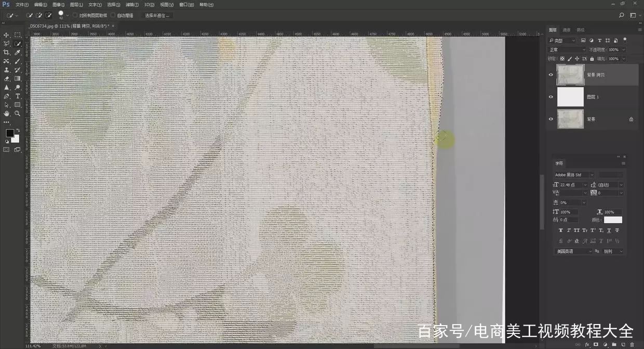Create new layer icon
The width and height of the screenshot is (644, 349).
pyautogui.click(x=623, y=344)
